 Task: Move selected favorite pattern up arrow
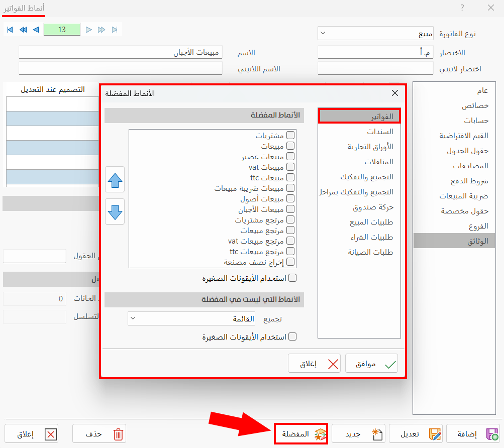click(115, 180)
